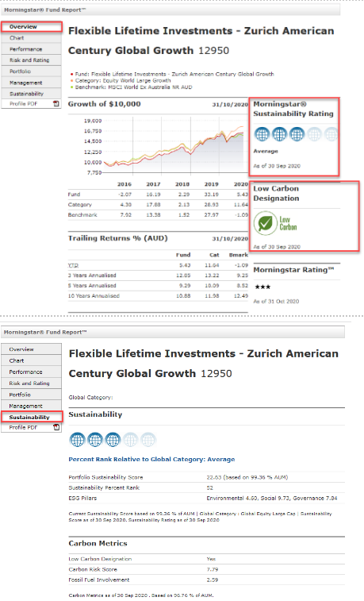Click the Fossil Fuel Involvement value 2.59

click(213, 580)
